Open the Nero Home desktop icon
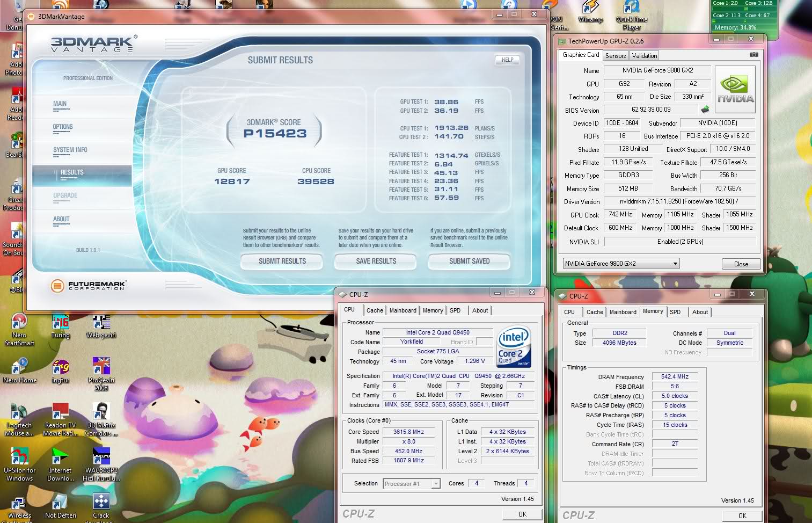The height and width of the screenshot is (523, 812). coord(20,371)
